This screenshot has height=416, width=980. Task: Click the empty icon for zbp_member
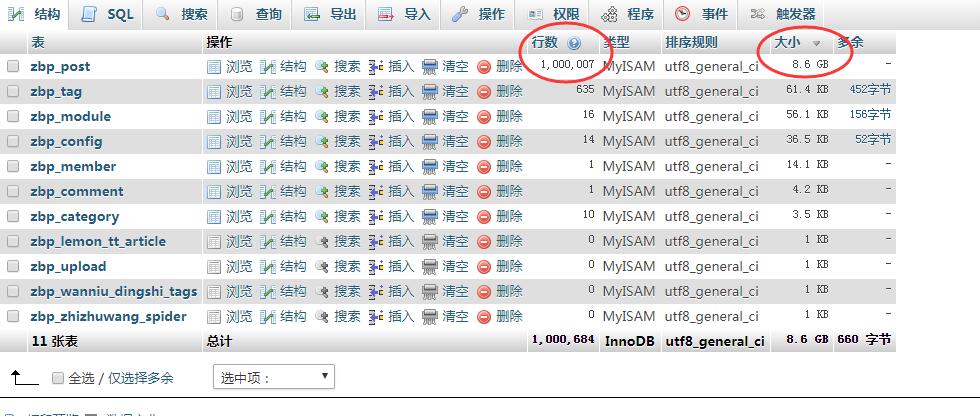(x=430, y=167)
